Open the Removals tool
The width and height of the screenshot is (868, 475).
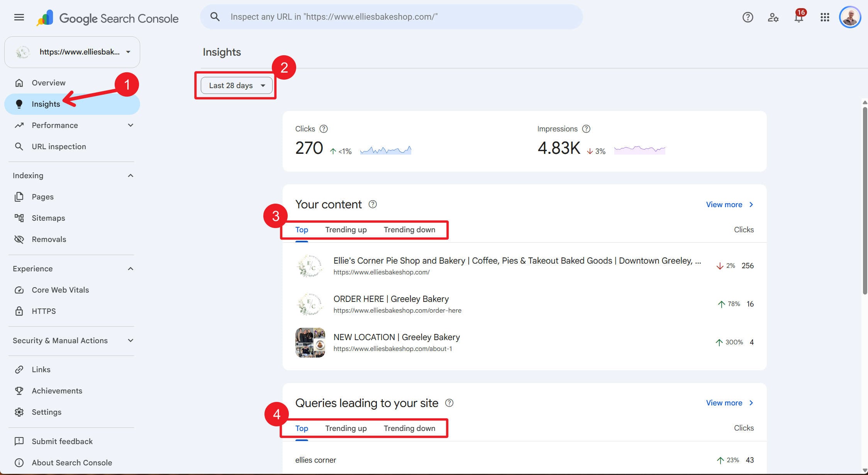click(72, 239)
